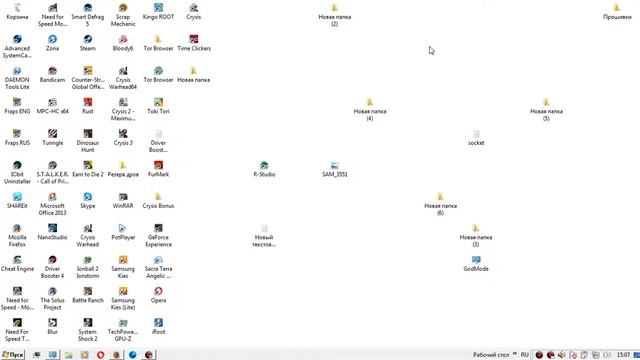
Task: Select the Crysis 2 Maximum icon
Action: 123,109
